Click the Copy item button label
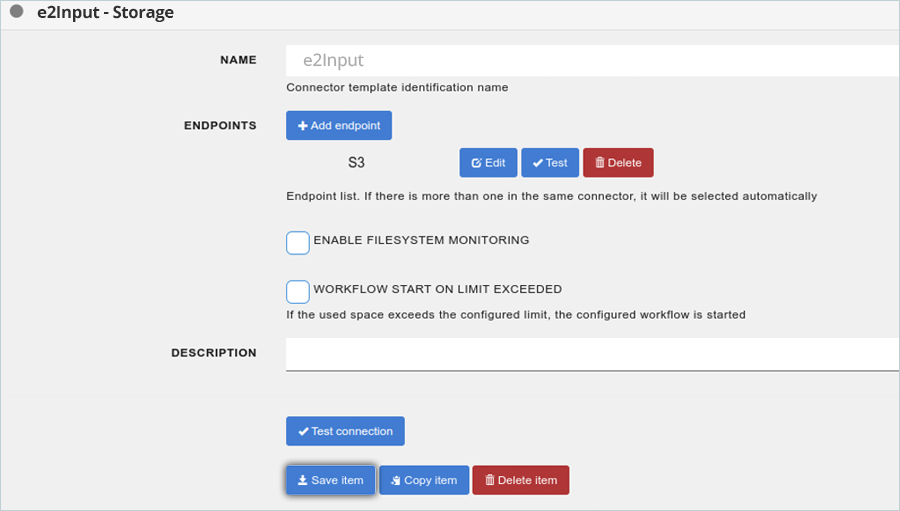The image size is (900, 511). click(430, 480)
